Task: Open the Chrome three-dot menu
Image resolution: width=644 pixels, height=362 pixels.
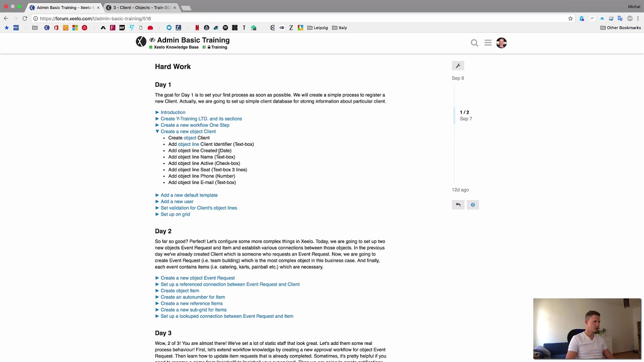Action: 638,18
